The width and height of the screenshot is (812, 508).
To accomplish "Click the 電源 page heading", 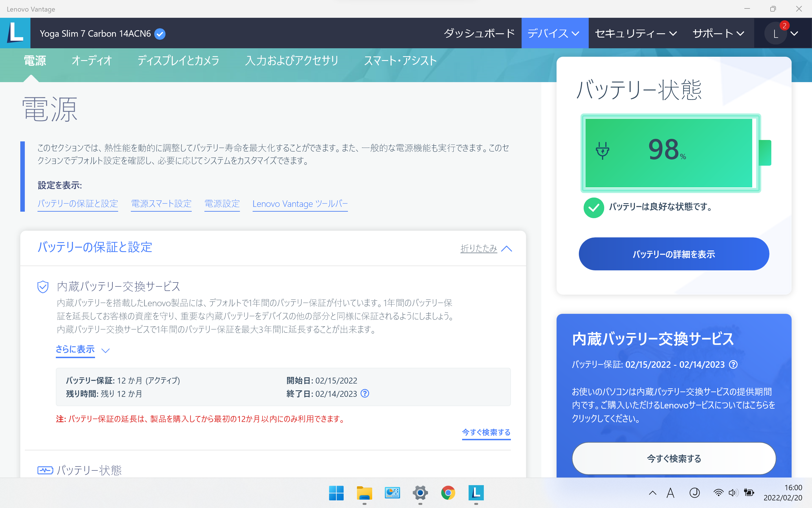I will pyautogui.click(x=50, y=110).
